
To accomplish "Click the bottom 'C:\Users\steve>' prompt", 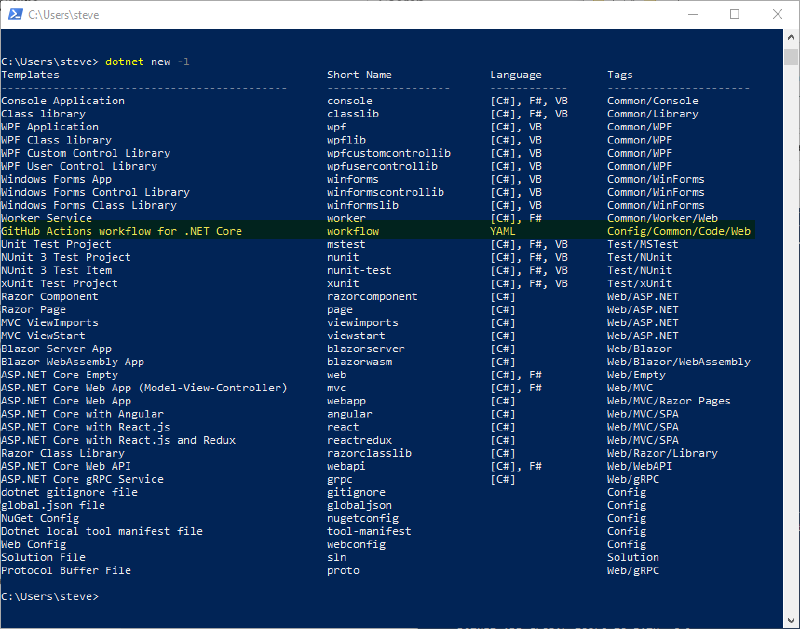I will click(x=49, y=597).
